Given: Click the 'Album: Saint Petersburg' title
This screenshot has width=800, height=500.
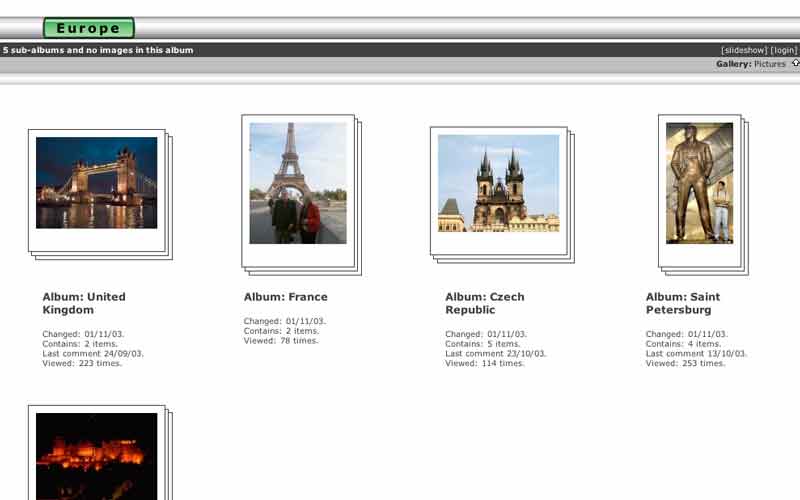Looking at the screenshot, I should [683, 303].
